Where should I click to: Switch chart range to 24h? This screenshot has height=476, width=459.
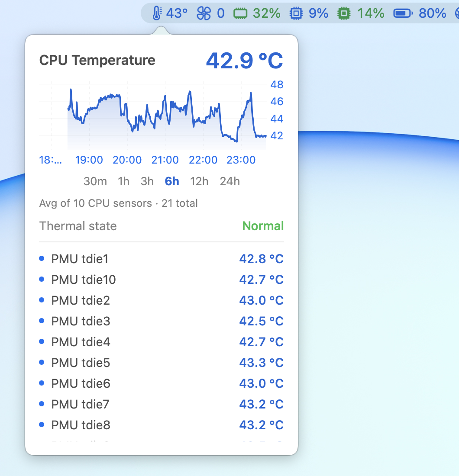[x=230, y=181]
